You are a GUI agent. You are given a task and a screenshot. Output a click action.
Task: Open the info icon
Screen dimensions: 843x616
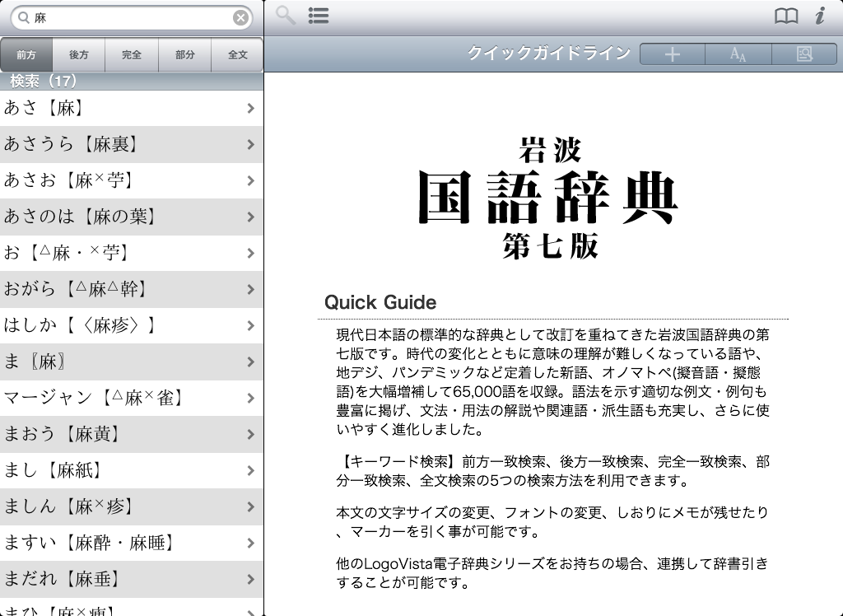click(820, 16)
